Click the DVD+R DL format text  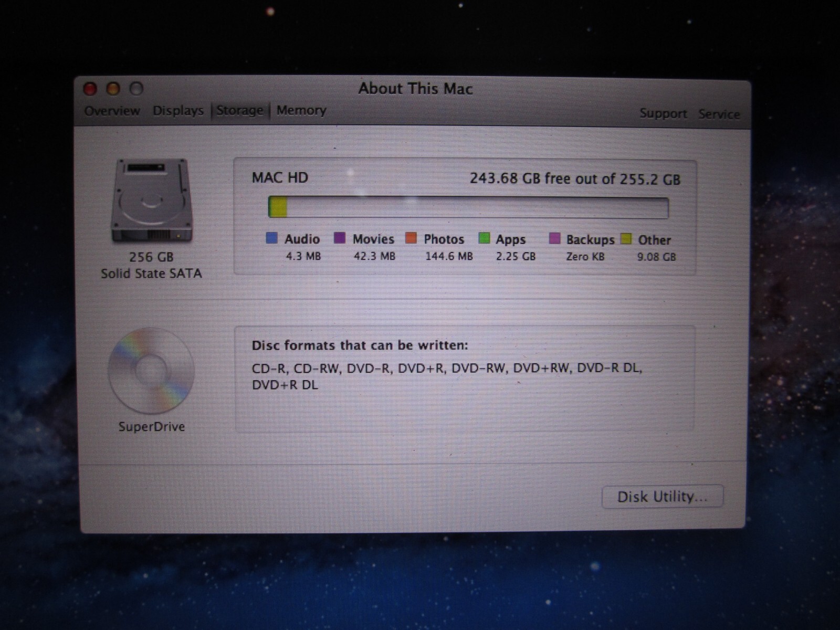click(x=285, y=385)
